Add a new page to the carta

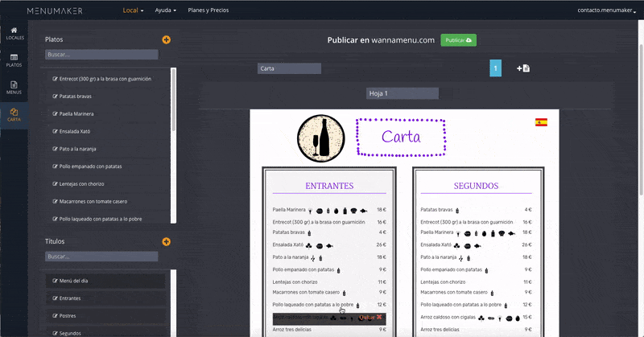point(523,68)
